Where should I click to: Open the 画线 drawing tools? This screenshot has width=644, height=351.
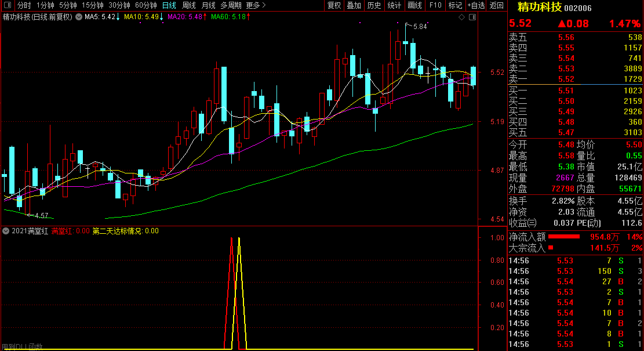414,5
